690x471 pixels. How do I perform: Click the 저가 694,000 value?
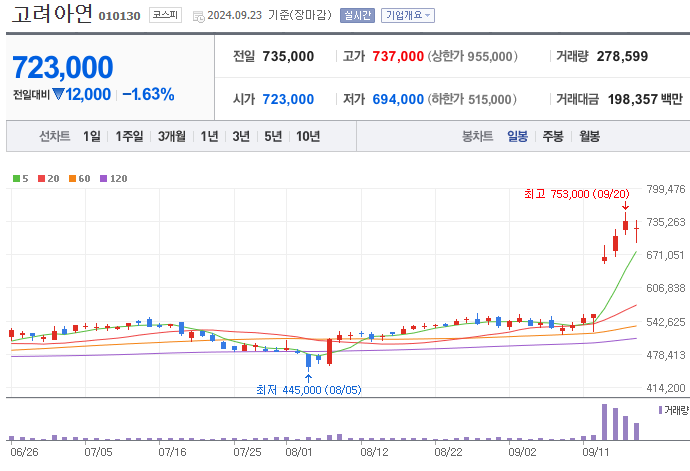(x=398, y=99)
